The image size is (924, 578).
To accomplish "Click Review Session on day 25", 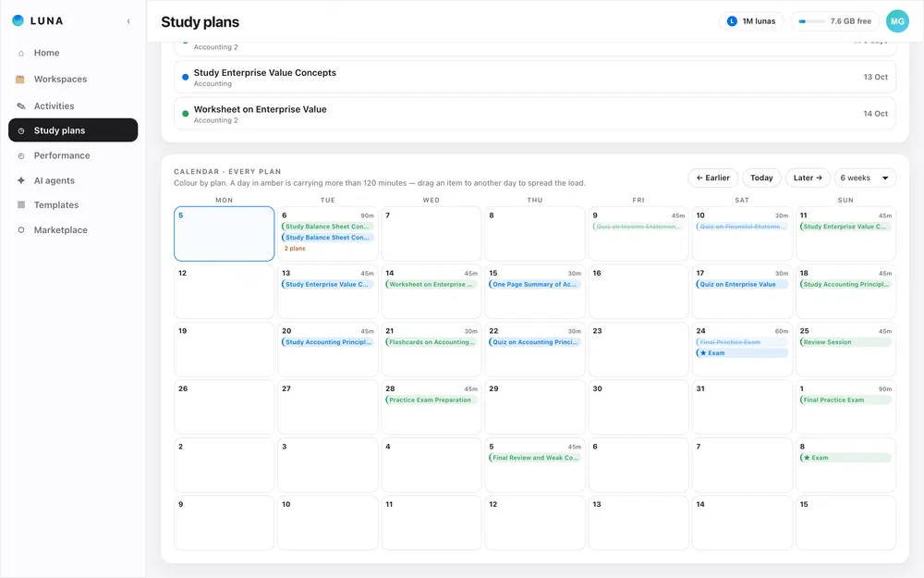I will [x=845, y=342].
